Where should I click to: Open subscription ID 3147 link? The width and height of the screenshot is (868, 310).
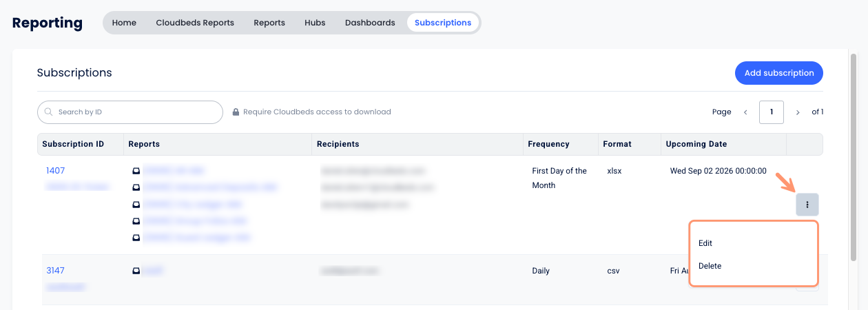coord(55,271)
